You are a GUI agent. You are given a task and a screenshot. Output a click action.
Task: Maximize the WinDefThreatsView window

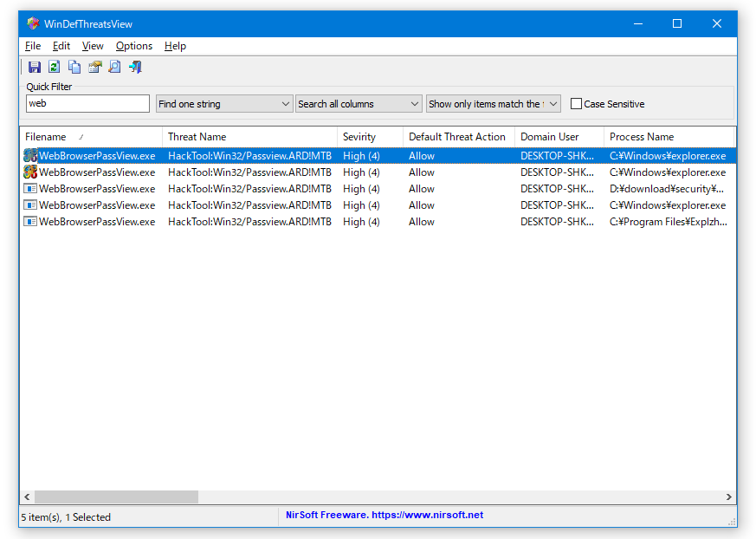677,23
